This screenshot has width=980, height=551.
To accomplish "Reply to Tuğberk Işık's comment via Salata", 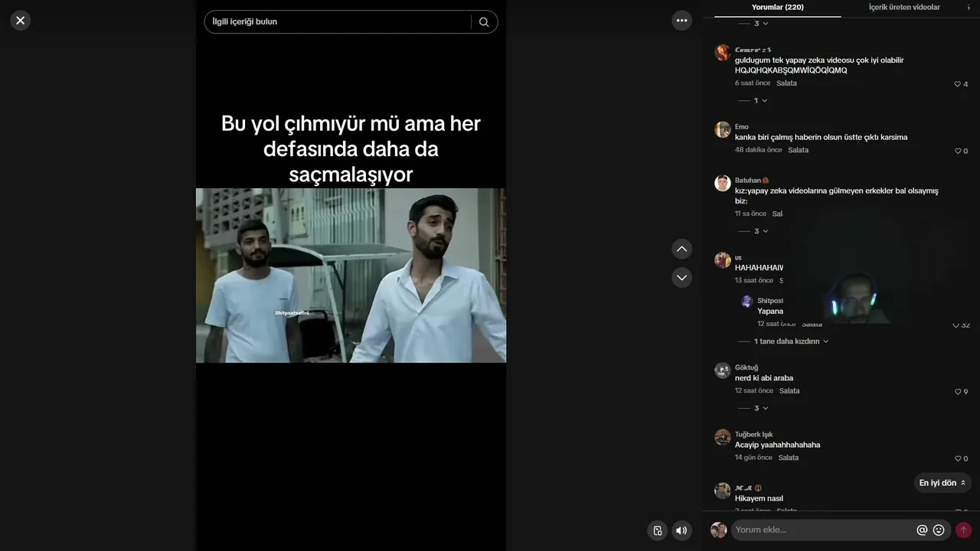I will coord(789,458).
